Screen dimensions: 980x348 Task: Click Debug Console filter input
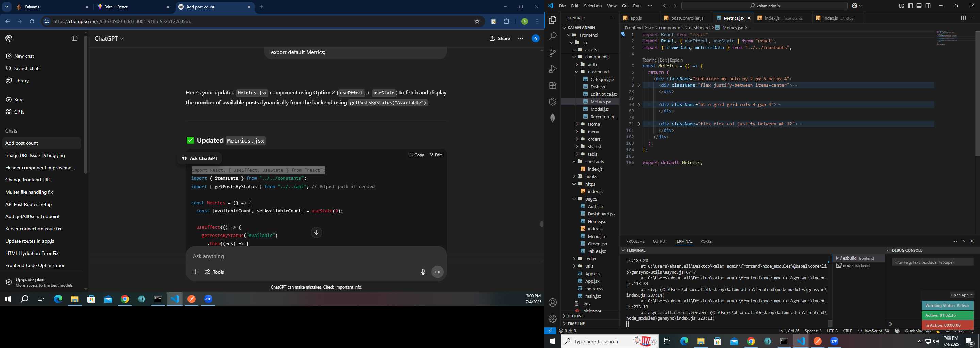pyautogui.click(x=932, y=262)
